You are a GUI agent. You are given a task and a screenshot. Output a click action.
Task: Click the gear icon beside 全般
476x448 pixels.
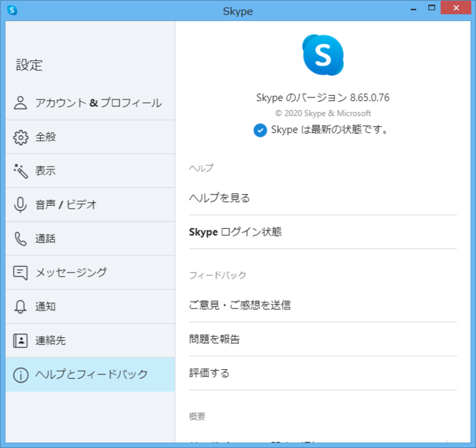[21, 137]
